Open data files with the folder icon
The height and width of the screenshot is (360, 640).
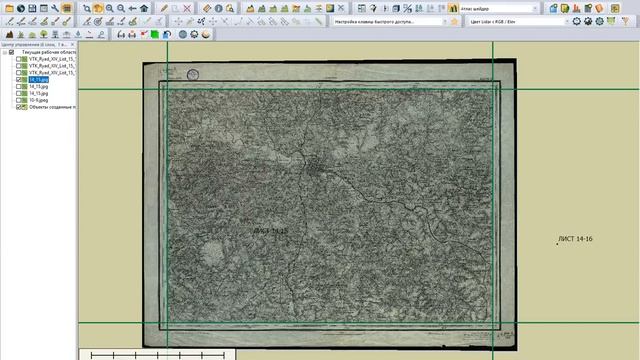(x=9, y=8)
